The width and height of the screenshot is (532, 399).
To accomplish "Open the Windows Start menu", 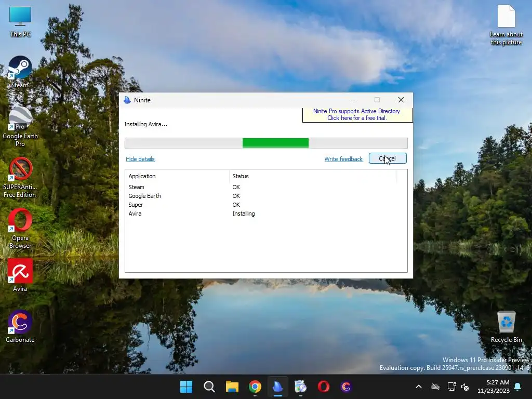I will coord(187,387).
